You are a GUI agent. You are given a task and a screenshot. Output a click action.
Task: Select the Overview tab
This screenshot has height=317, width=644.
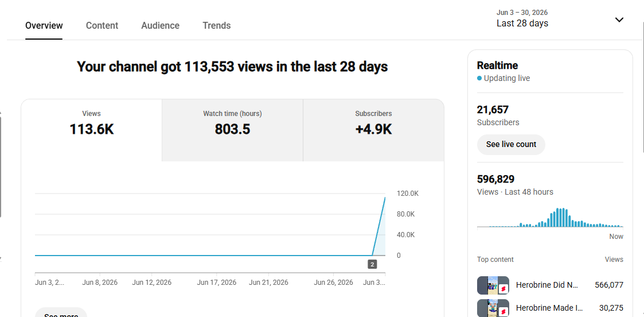[x=44, y=25]
